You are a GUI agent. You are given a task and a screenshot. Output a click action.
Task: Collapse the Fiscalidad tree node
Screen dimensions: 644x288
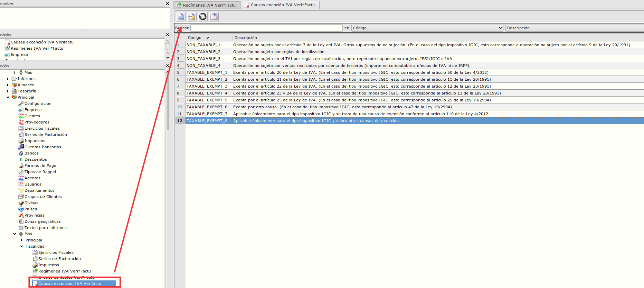point(22,246)
